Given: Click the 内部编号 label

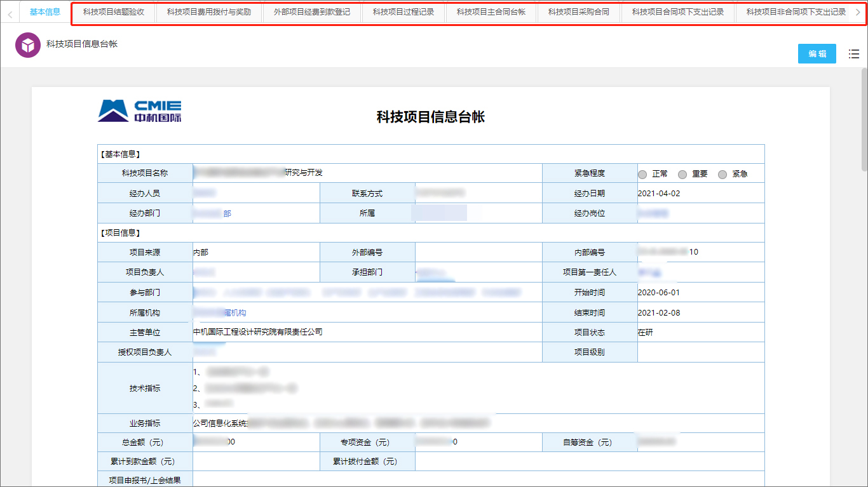Looking at the screenshot, I should [x=590, y=253].
